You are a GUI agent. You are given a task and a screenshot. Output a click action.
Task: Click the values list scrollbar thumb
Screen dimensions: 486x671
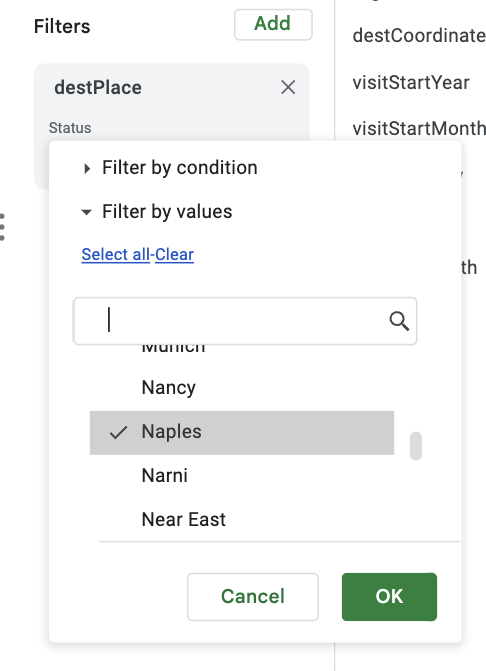click(416, 446)
